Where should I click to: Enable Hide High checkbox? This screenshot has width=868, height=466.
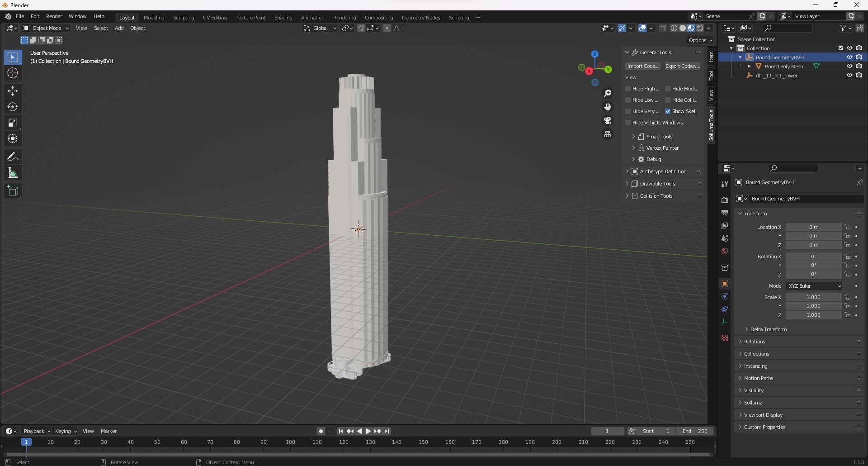628,89
